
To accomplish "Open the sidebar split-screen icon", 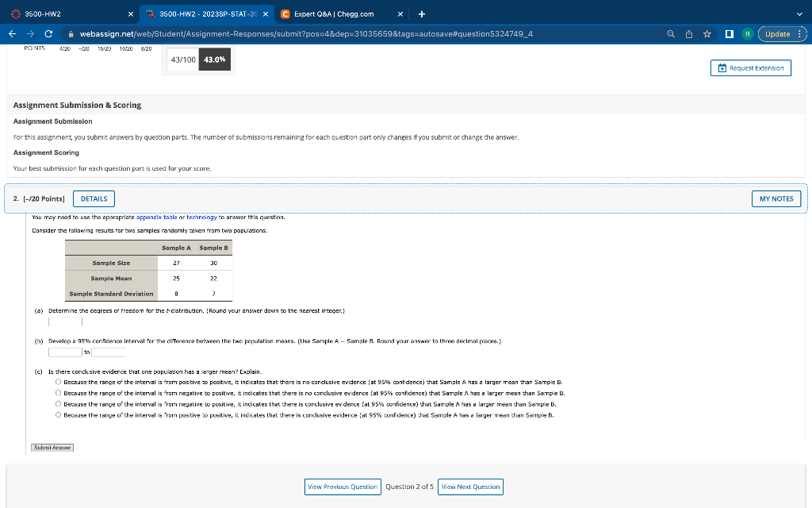I will (x=730, y=34).
